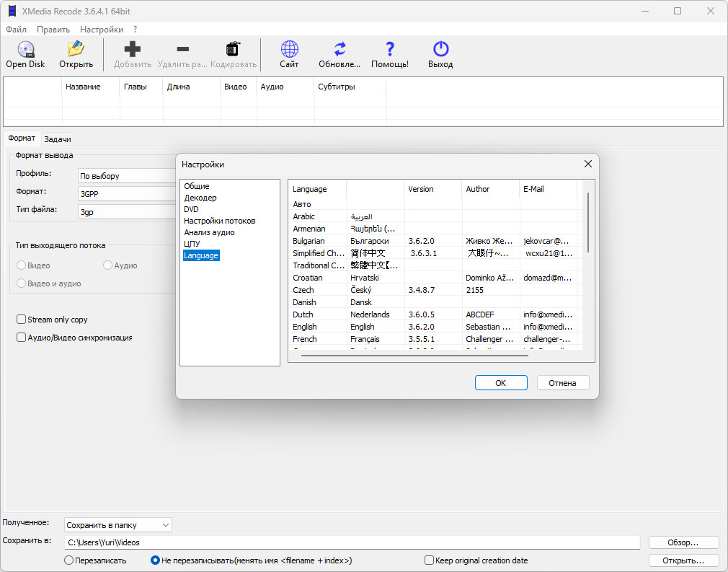Click the Кодировать clapperboard icon
This screenshot has width=728, height=572.
233,49
